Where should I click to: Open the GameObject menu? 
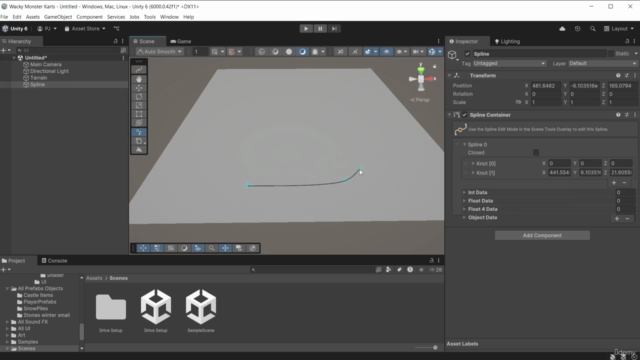tap(58, 17)
